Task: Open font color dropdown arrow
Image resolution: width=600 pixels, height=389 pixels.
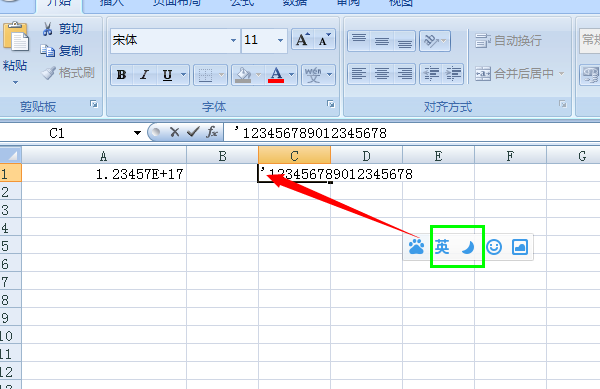Action: 292,75
